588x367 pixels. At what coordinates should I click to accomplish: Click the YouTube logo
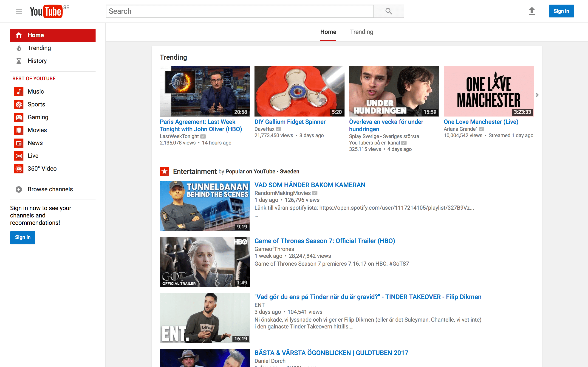click(x=46, y=11)
